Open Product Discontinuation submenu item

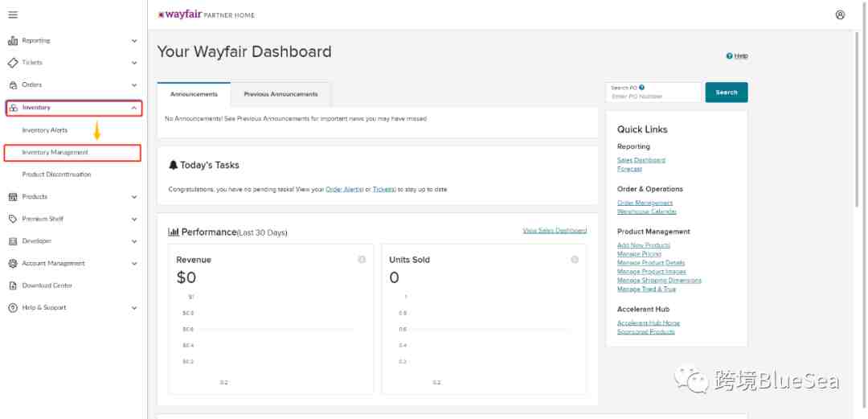tap(56, 175)
